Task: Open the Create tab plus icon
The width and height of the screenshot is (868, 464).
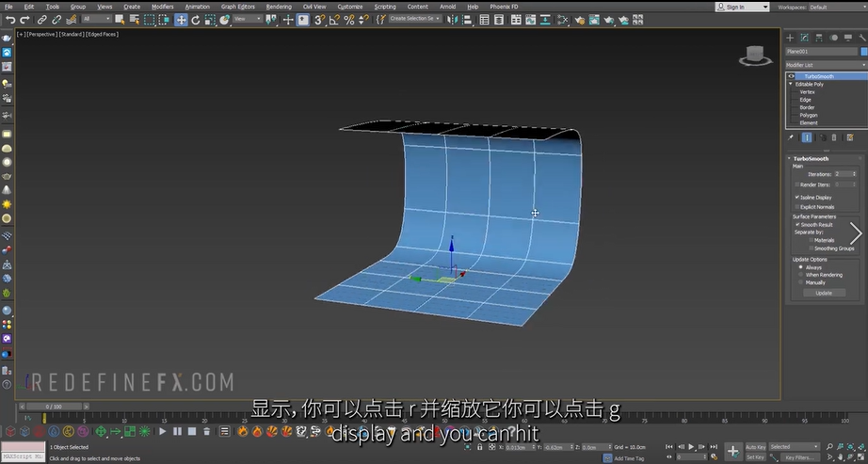Action: (x=790, y=38)
